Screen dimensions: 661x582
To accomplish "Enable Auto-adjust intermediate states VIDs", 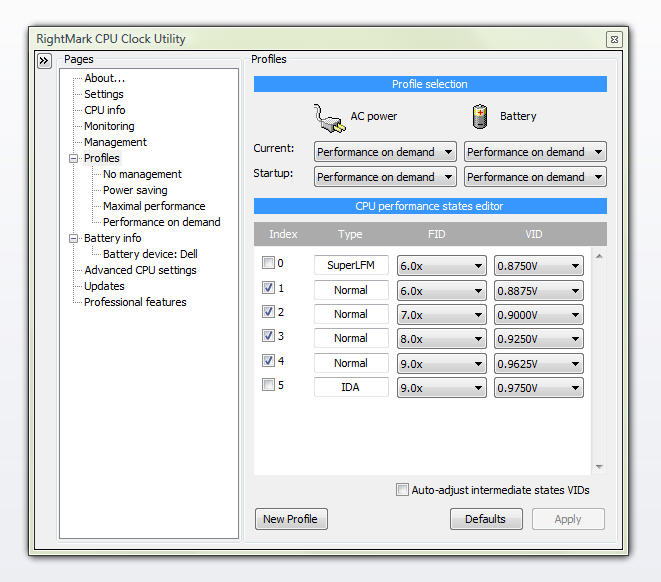I will 402,490.
